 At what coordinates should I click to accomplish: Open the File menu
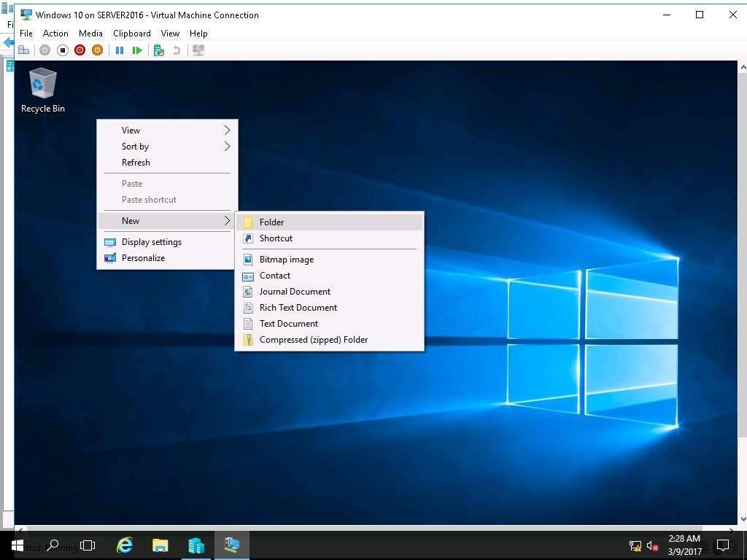pos(26,34)
